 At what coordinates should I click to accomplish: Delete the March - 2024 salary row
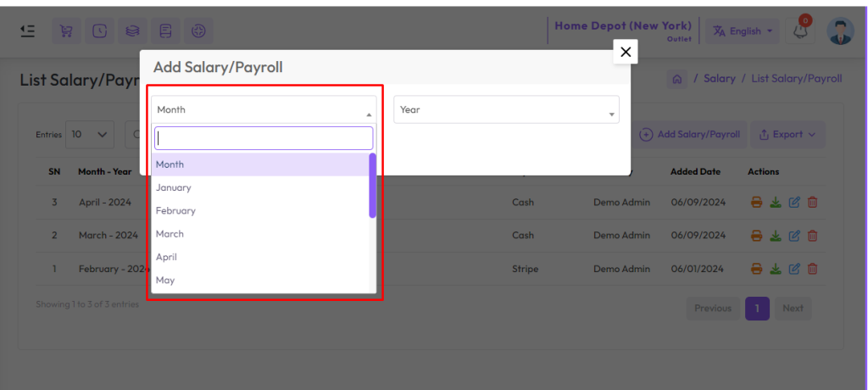tap(813, 236)
